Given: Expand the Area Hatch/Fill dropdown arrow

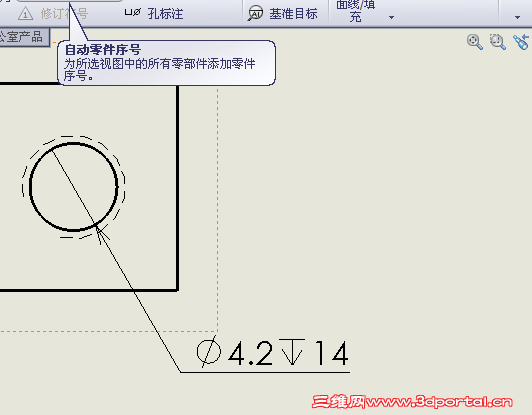Looking at the screenshot, I should tap(391, 17).
